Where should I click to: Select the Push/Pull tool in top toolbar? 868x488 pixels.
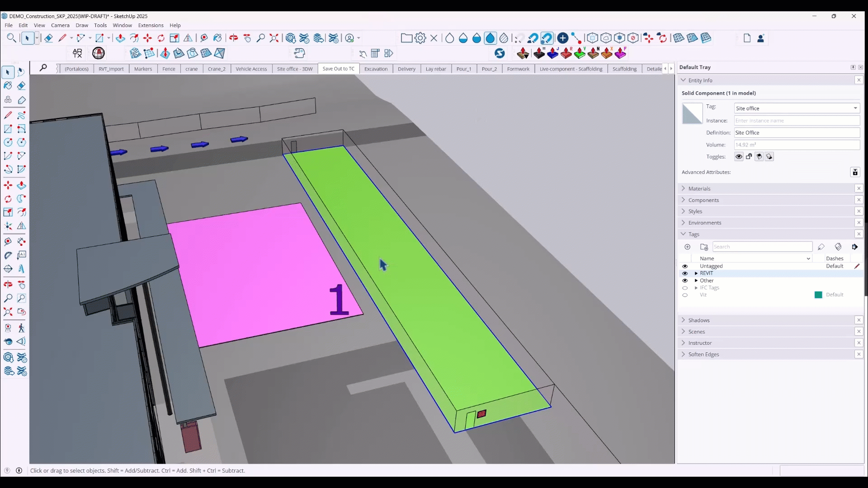120,38
